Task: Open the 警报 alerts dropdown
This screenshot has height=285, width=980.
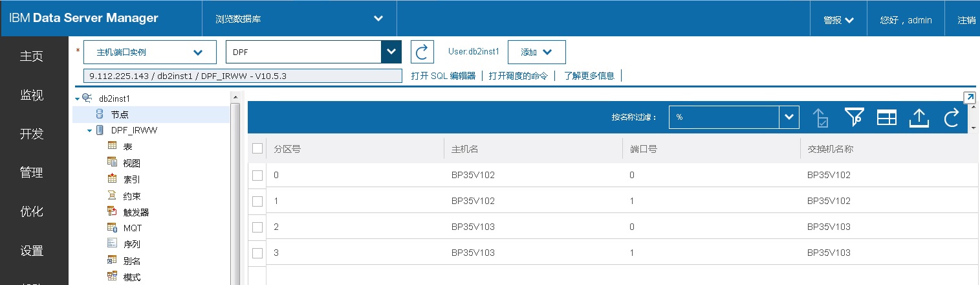Action: pos(839,19)
